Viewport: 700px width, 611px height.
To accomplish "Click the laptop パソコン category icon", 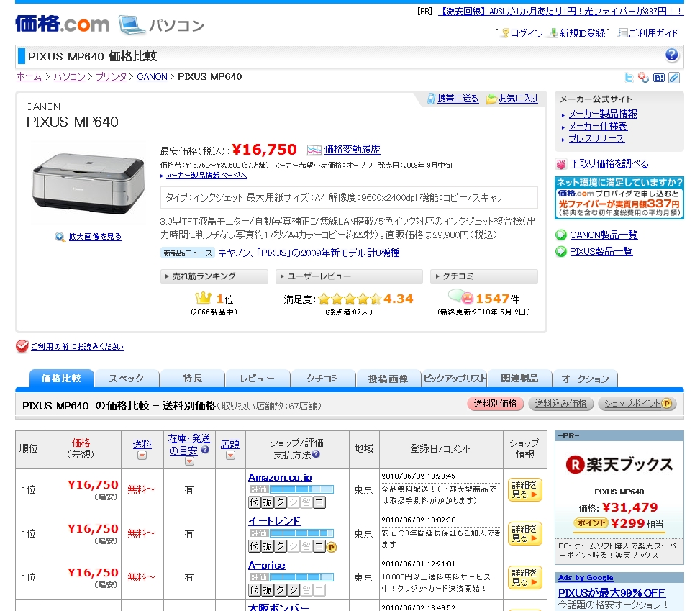I will point(131,24).
